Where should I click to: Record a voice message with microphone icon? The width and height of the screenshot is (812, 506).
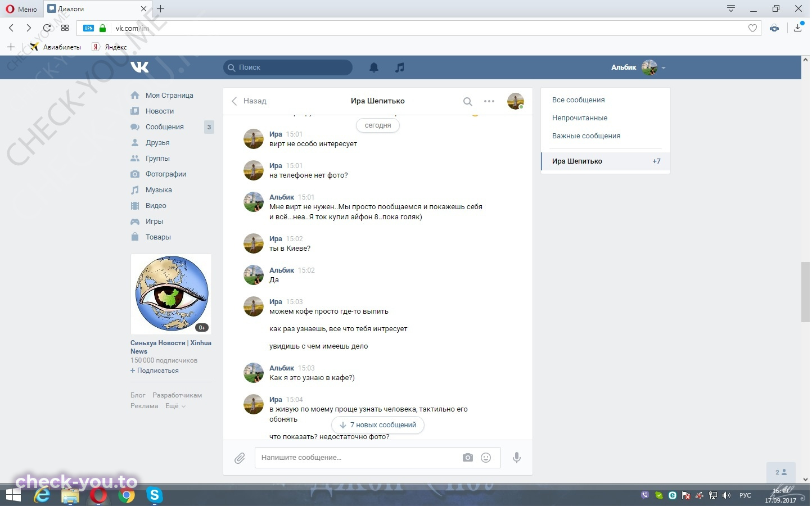[517, 458]
